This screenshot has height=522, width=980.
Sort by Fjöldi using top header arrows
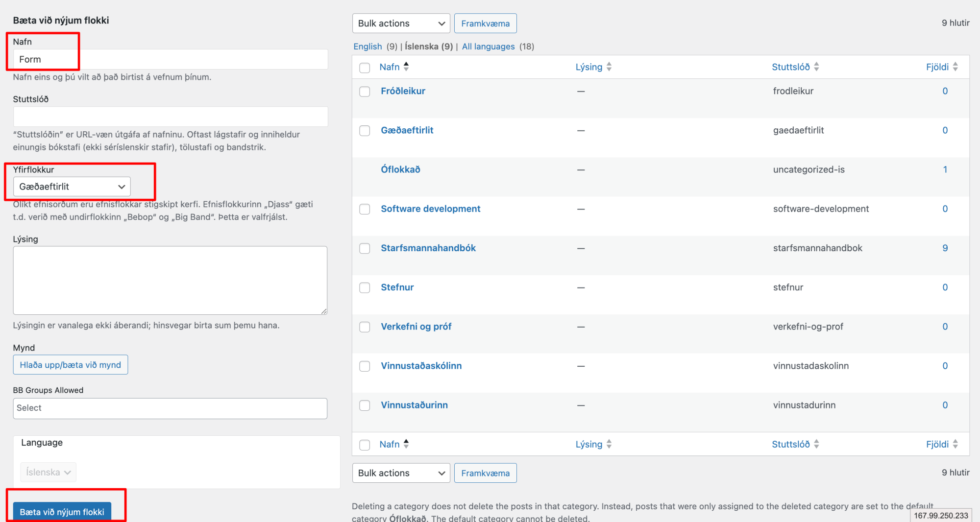[x=955, y=67]
